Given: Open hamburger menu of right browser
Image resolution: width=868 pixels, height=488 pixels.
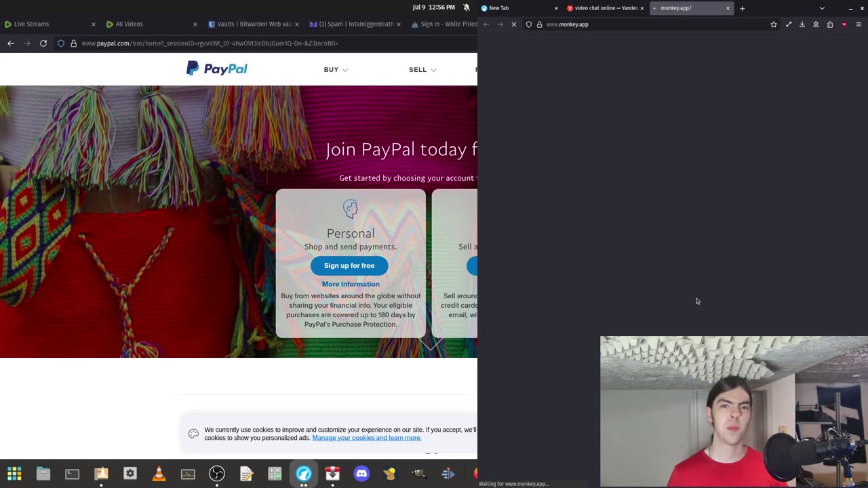Looking at the screenshot, I should (859, 24).
